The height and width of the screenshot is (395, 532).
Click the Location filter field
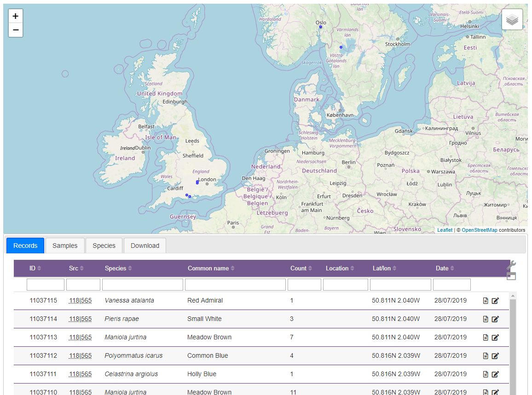(346, 285)
